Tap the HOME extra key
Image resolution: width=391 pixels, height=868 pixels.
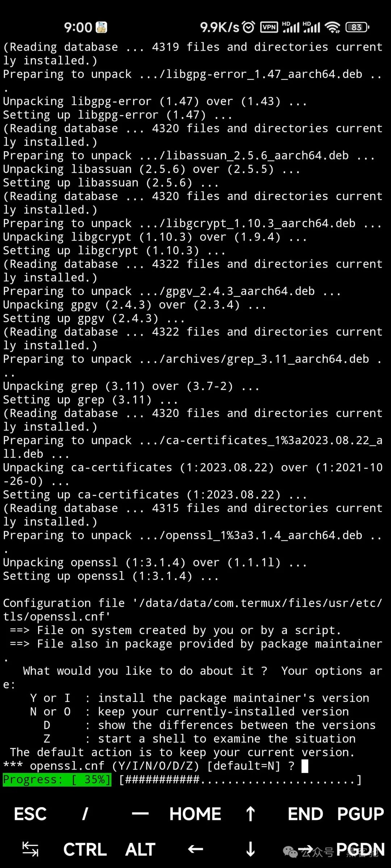point(195,814)
